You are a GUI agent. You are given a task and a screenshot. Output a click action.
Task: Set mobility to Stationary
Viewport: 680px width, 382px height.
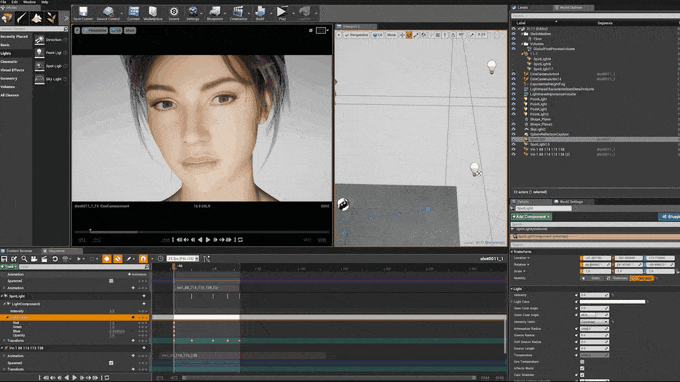coord(618,278)
